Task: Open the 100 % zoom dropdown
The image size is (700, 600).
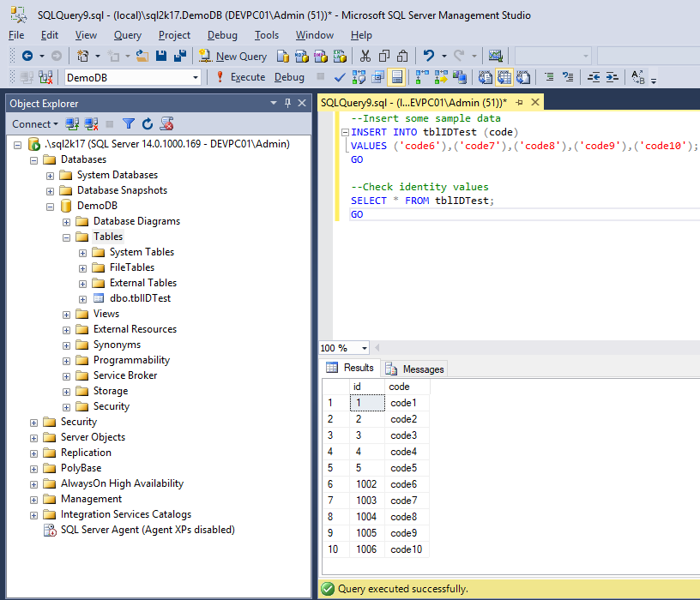Action: [365, 348]
